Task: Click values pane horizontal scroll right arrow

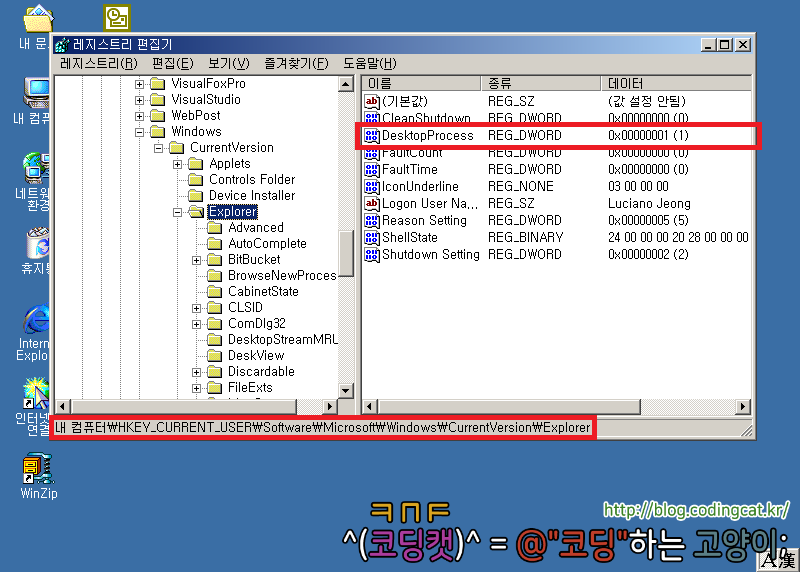Action: [743, 407]
